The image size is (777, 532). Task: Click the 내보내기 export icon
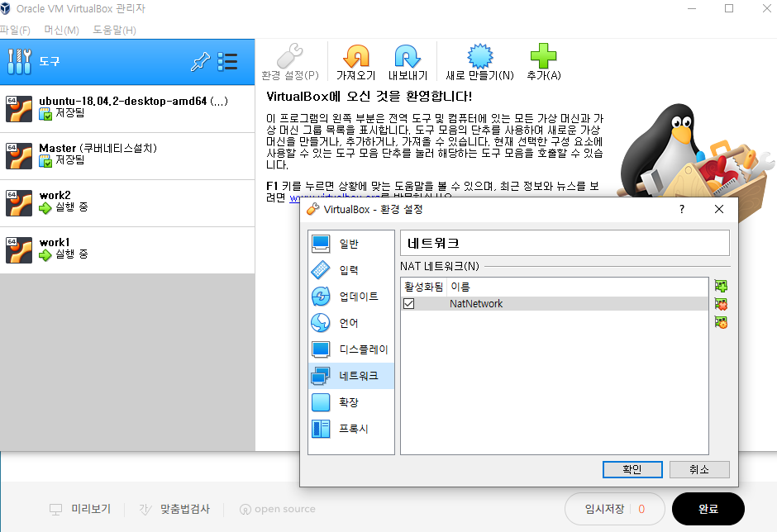click(x=408, y=55)
